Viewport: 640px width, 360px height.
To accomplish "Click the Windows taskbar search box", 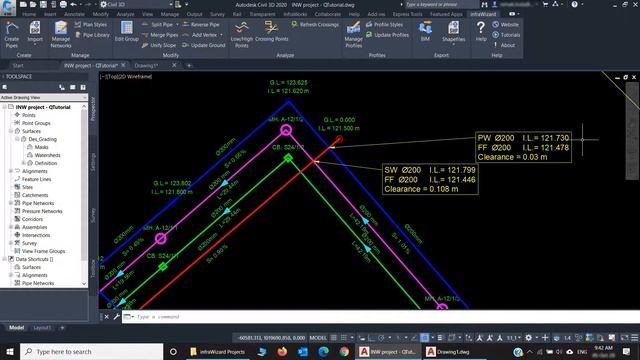I will [x=91, y=351].
